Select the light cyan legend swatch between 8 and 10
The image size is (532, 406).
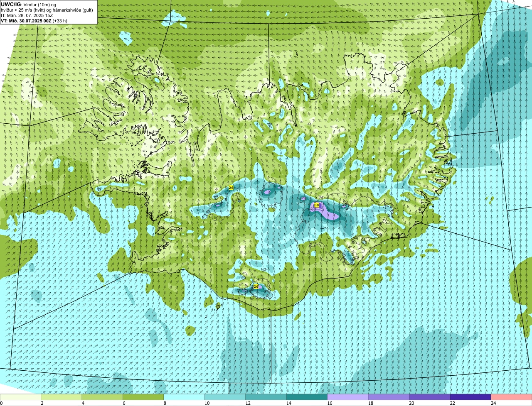(x=184, y=397)
